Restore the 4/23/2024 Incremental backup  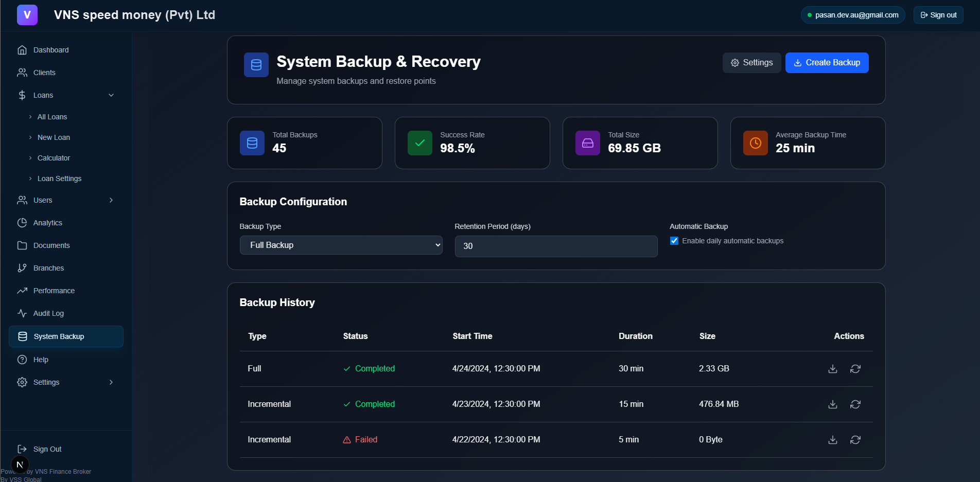point(855,404)
